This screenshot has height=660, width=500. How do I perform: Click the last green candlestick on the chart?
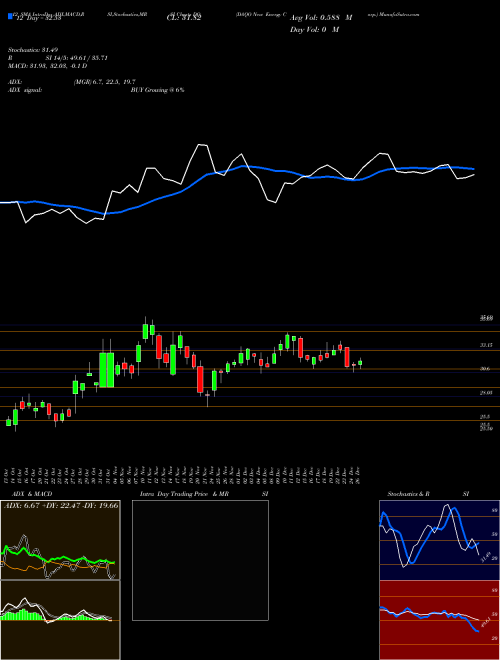[360, 363]
